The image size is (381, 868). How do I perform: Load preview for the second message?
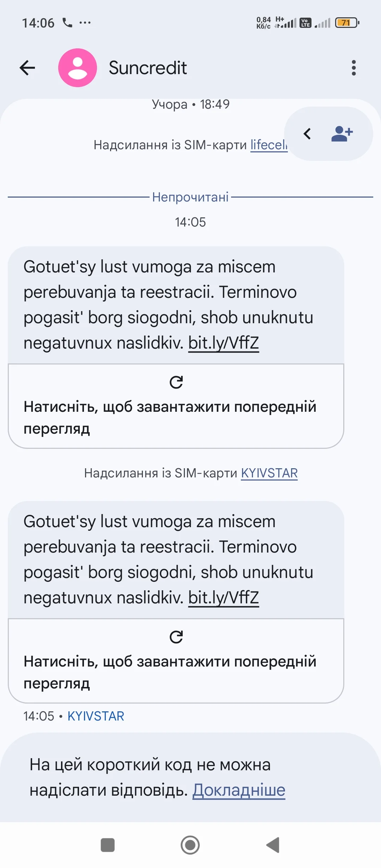(170, 672)
